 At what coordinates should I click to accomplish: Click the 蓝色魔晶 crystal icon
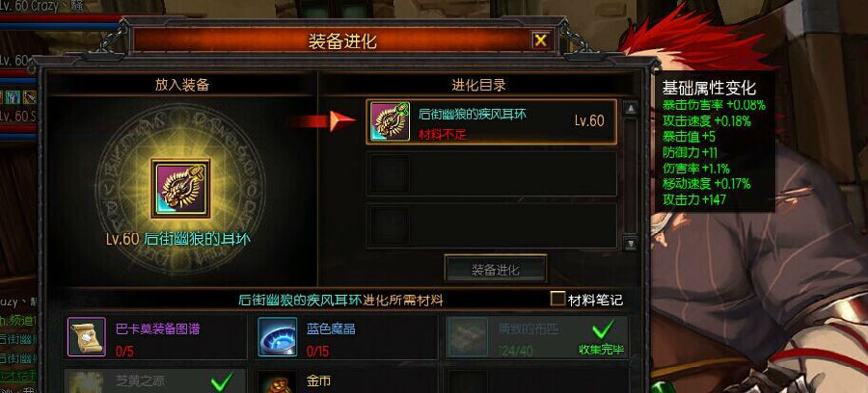278,336
